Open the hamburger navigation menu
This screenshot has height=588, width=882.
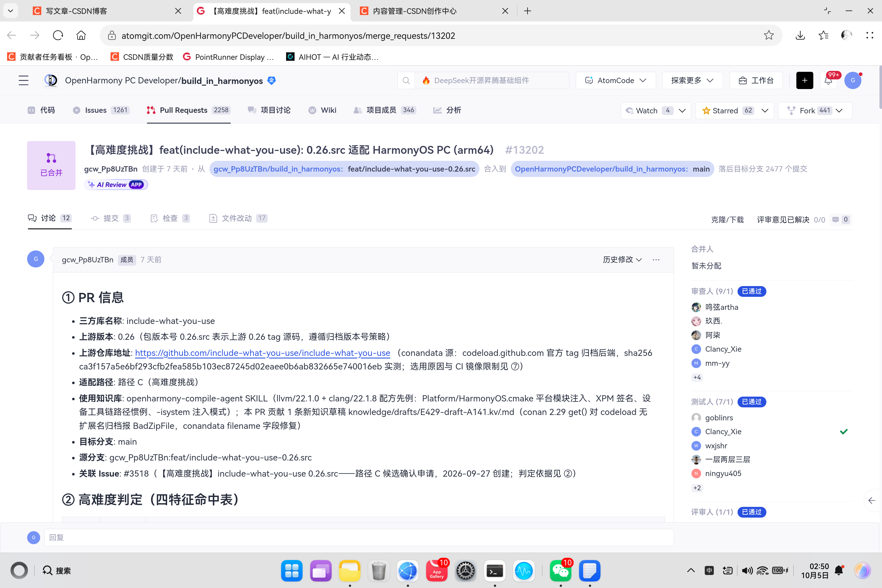point(24,80)
